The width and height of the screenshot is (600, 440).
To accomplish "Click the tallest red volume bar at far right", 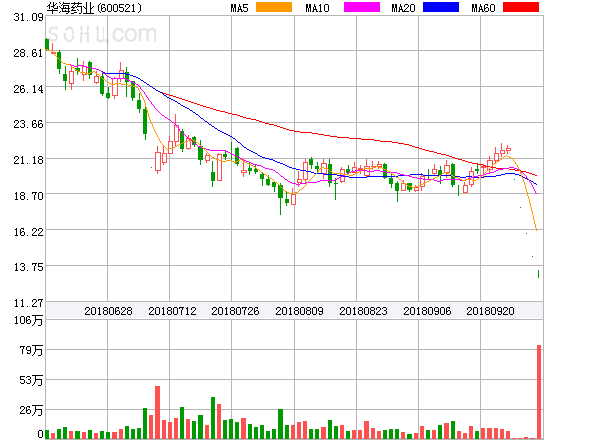I will 539,392.
